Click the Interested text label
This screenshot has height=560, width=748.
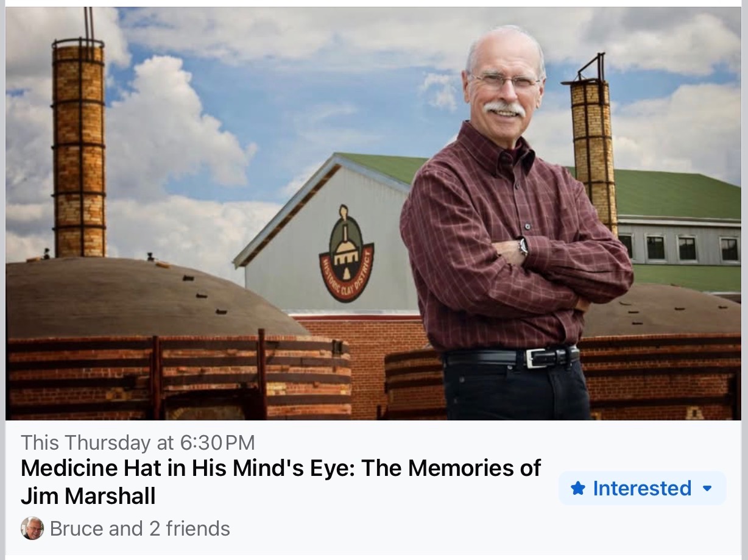click(642, 488)
